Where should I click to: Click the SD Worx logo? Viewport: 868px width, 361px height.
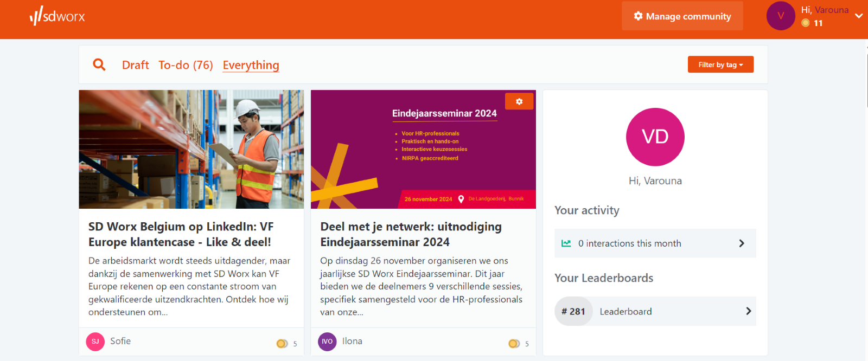57,16
